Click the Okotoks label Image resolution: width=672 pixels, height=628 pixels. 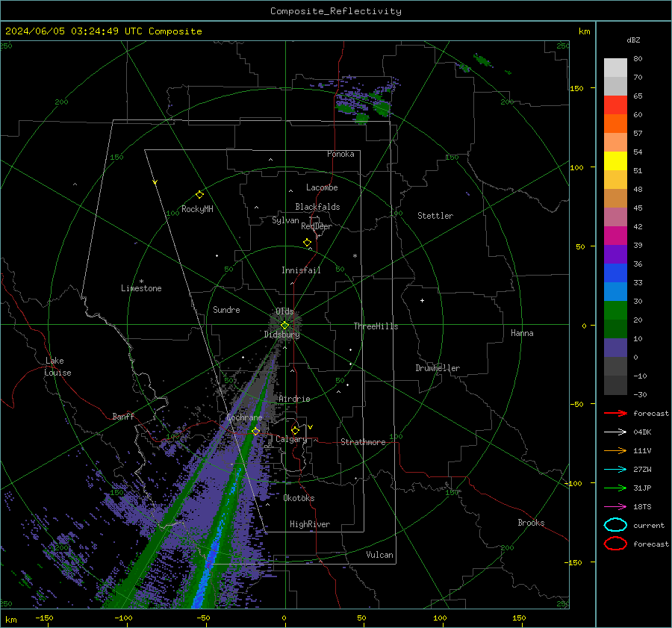pos(299,498)
